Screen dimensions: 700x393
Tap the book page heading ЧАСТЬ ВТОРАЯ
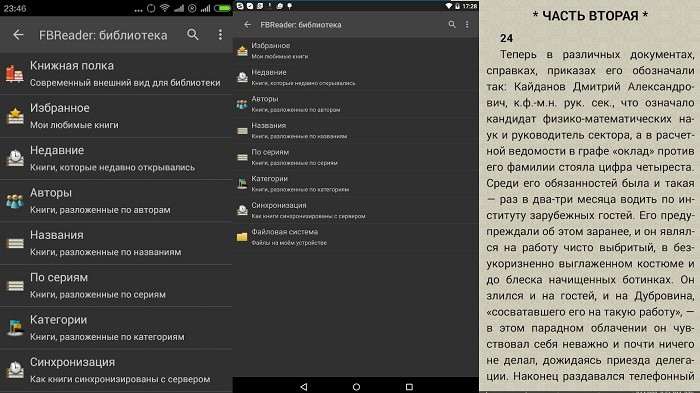point(590,16)
